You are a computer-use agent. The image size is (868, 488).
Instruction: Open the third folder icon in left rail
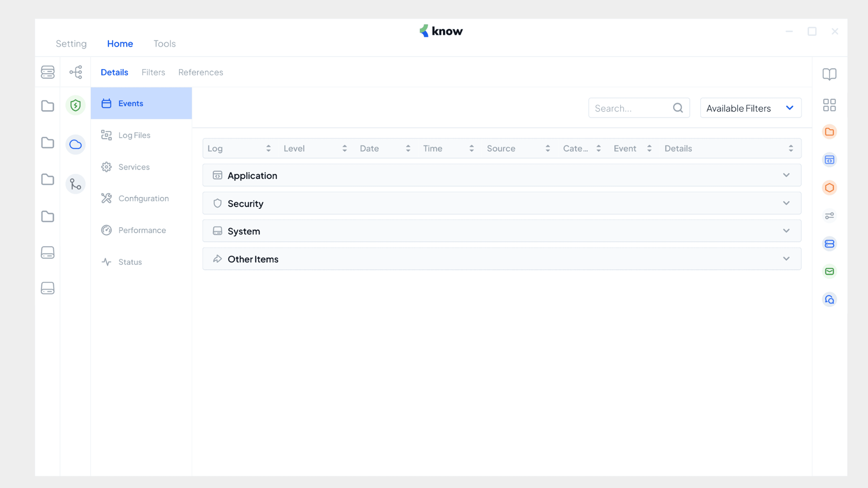47,179
